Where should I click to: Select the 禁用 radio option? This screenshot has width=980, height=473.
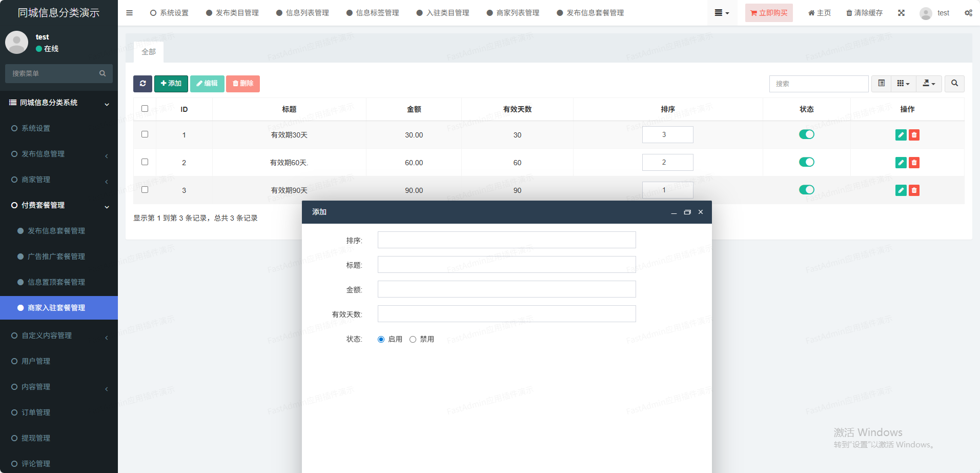pos(413,340)
